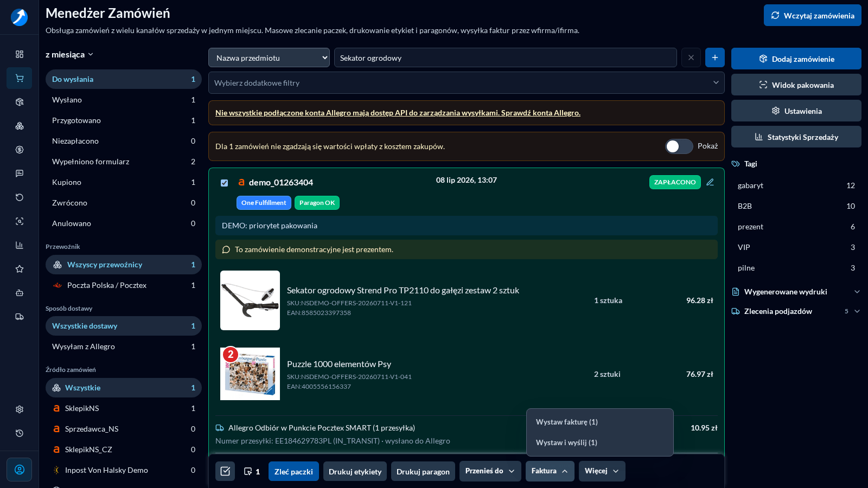Filter by the gabaryt tag

[796, 185]
